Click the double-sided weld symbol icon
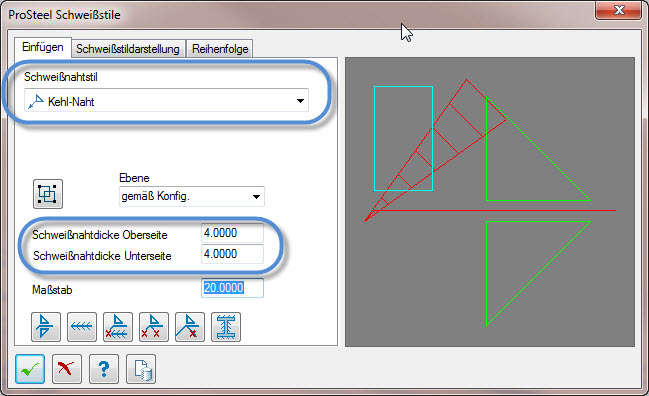Viewport: 649px width, 396px height. (46, 327)
